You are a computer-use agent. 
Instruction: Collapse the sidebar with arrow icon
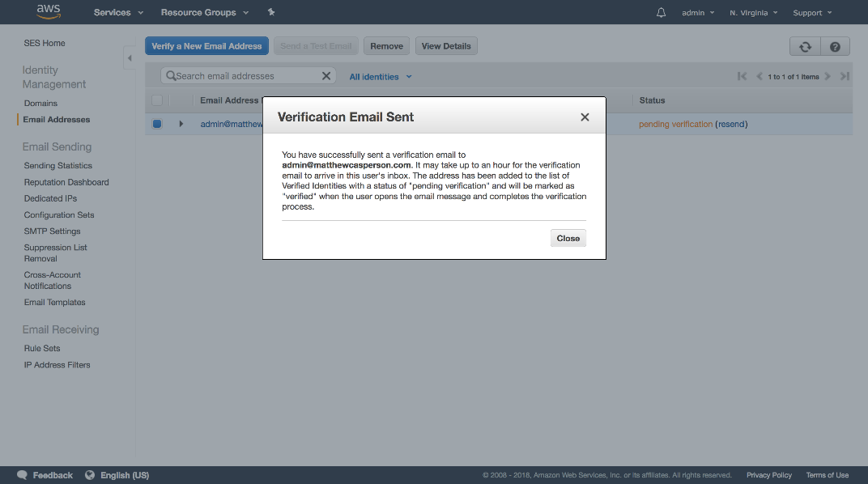click(x=129, y=58)
